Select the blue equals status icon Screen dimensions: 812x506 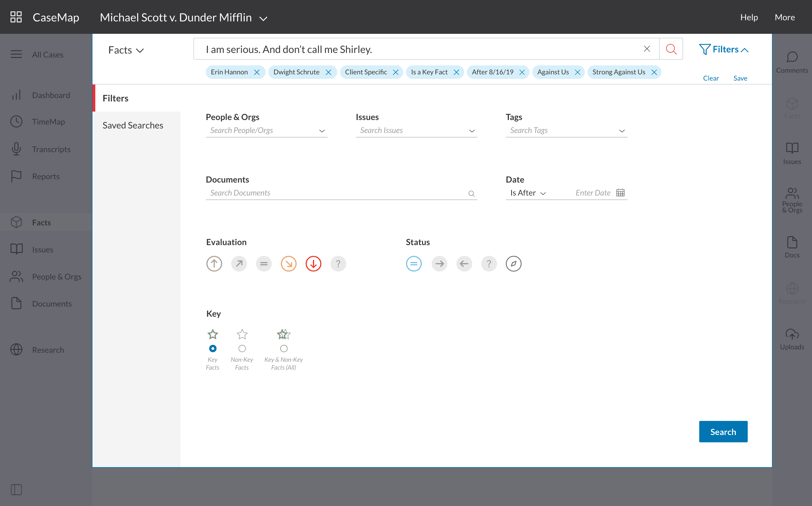click(414, 264)
